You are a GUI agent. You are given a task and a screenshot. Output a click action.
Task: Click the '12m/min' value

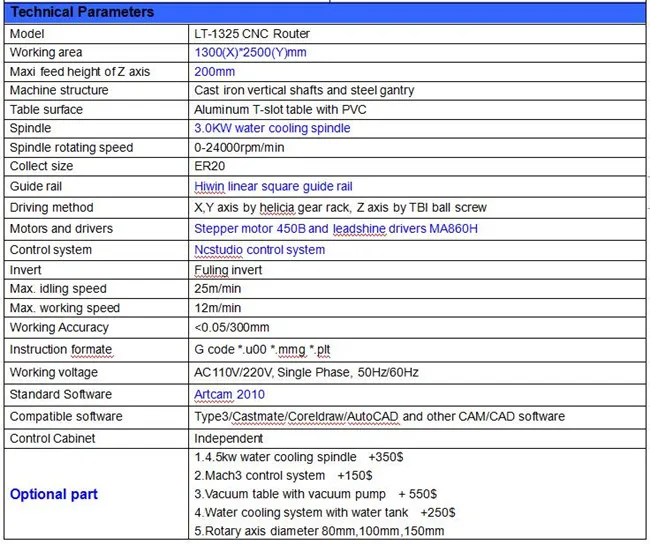[x=218, y=308]
